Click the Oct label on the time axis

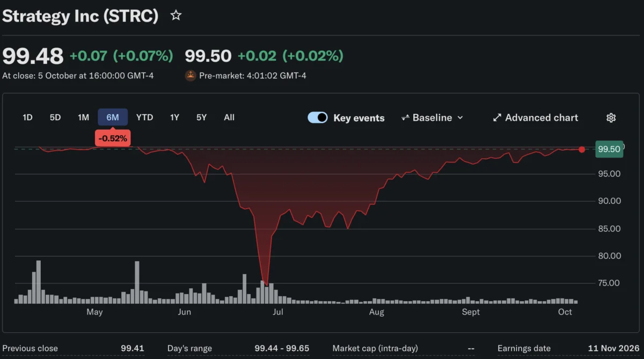tap(565, 312)
